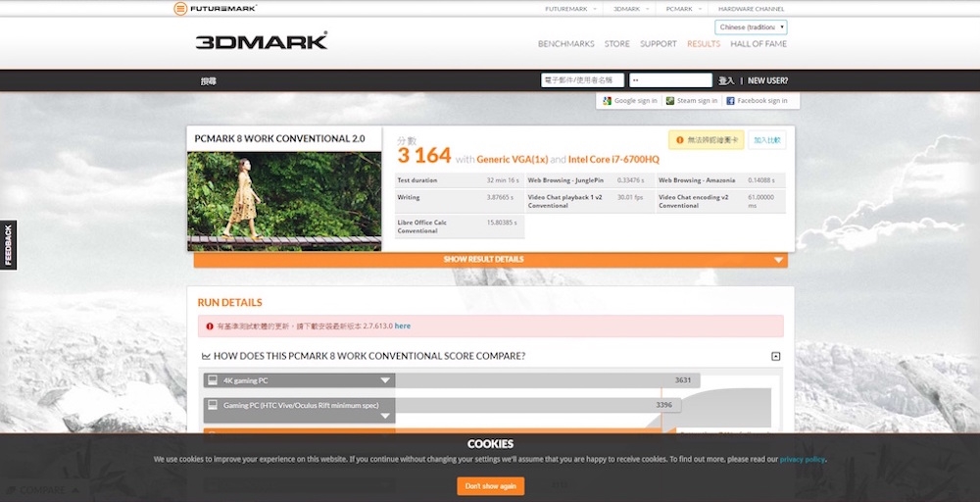
Task: Collapse the score comparison section
Action: pyautogui.click(x=775, y=356)
